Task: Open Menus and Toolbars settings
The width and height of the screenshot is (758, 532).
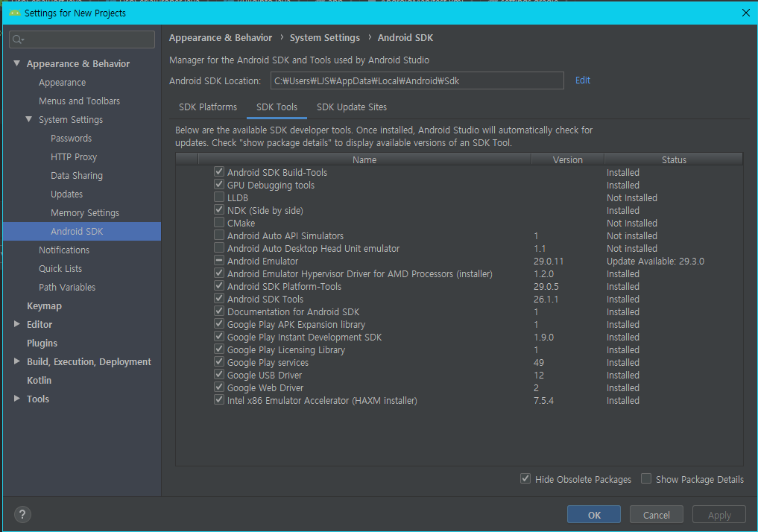Action: [79, 101]
